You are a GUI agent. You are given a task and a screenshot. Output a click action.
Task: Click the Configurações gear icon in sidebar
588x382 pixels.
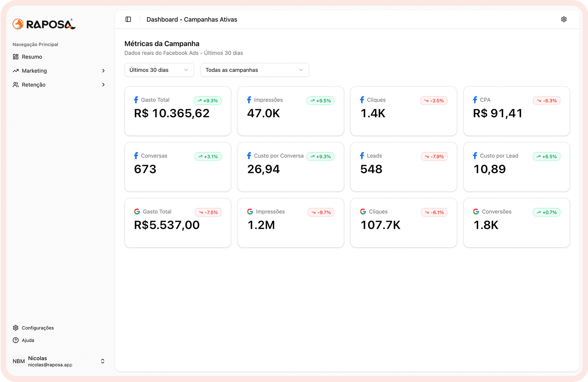pyautogui.click(x=16, y=328)
